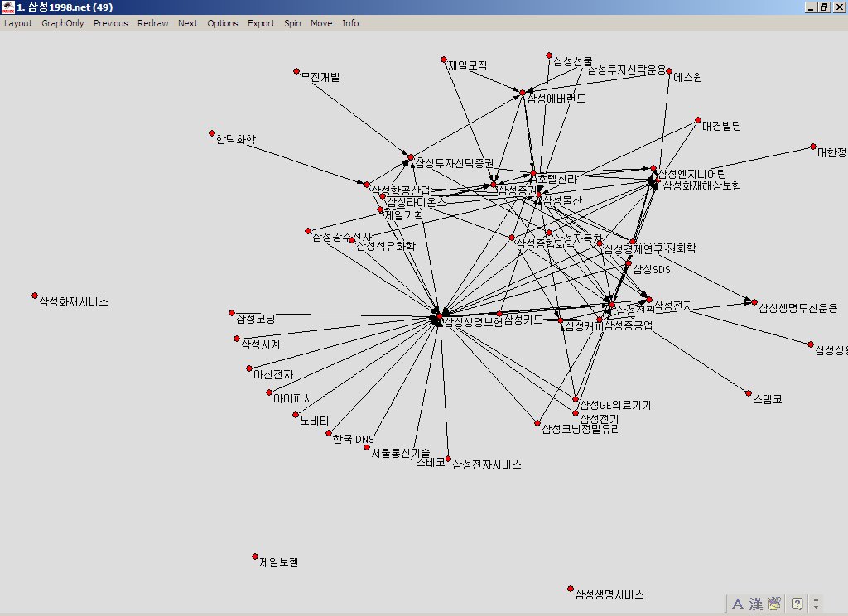Click the 서울통신기술 label
The width and height of the screenshot is (848, 616).
tap(401, 453)
